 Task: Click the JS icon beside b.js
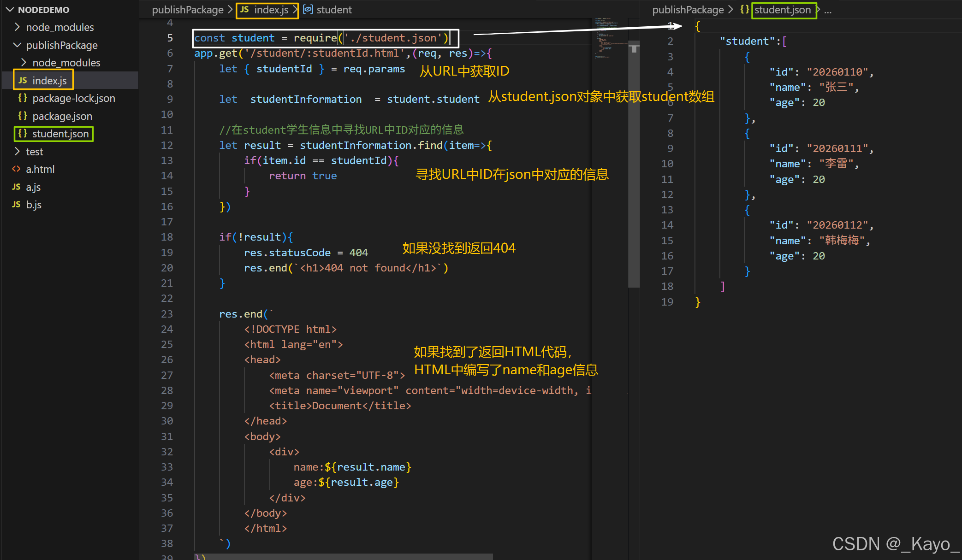16,205
